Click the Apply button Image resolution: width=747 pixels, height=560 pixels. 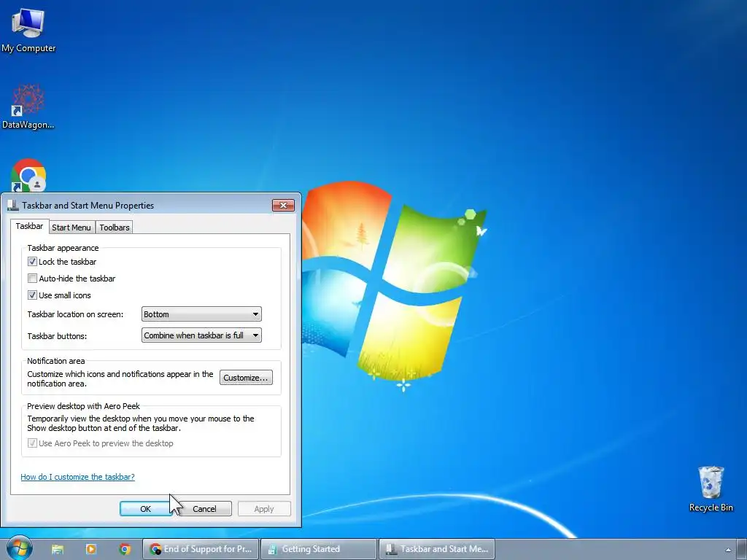coord(264,508)
